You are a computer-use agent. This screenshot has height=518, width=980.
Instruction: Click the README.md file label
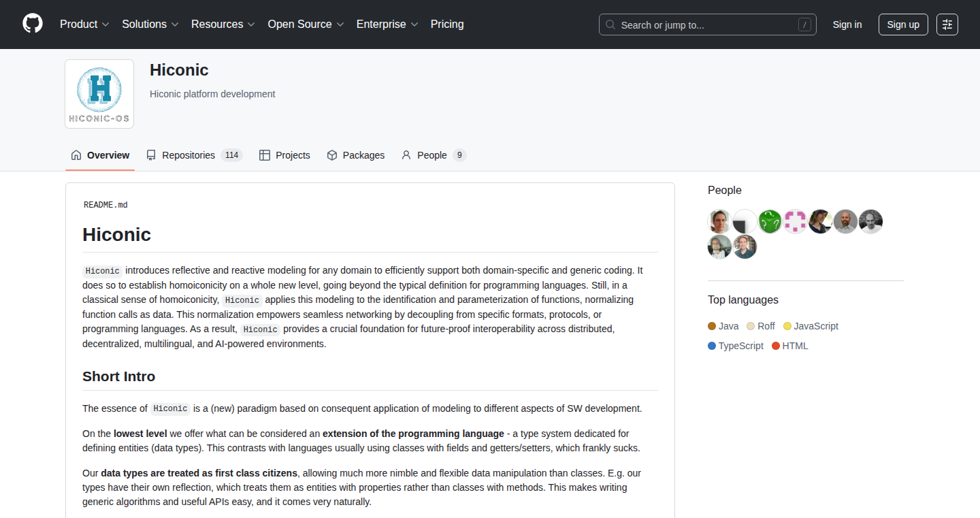(105, 205)
